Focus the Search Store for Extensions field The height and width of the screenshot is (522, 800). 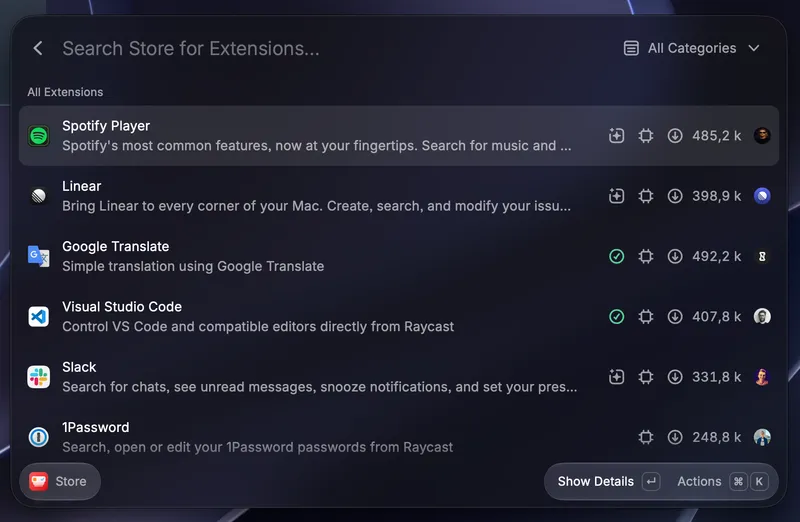coord(191,48)
